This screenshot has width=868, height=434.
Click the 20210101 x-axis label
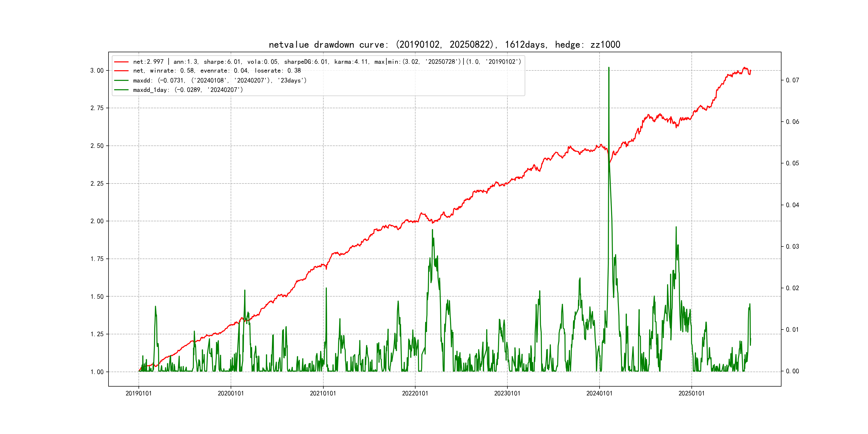[323, 394]
